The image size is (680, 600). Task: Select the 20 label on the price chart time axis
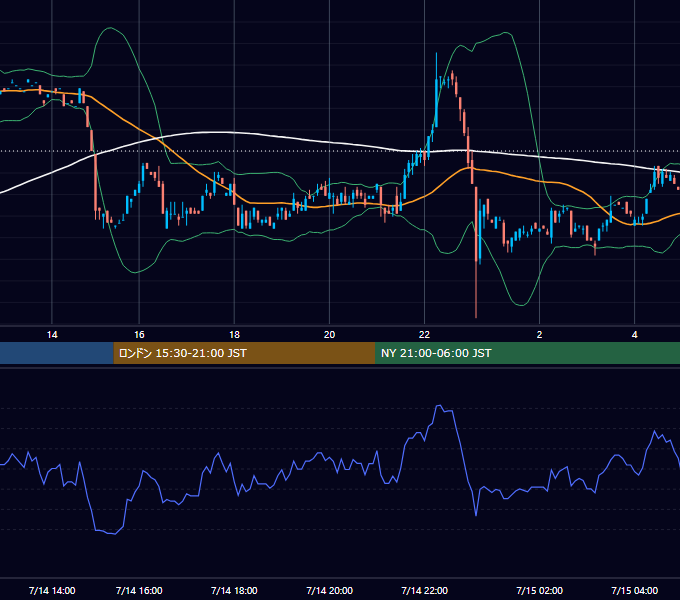(x=330, y=335)
